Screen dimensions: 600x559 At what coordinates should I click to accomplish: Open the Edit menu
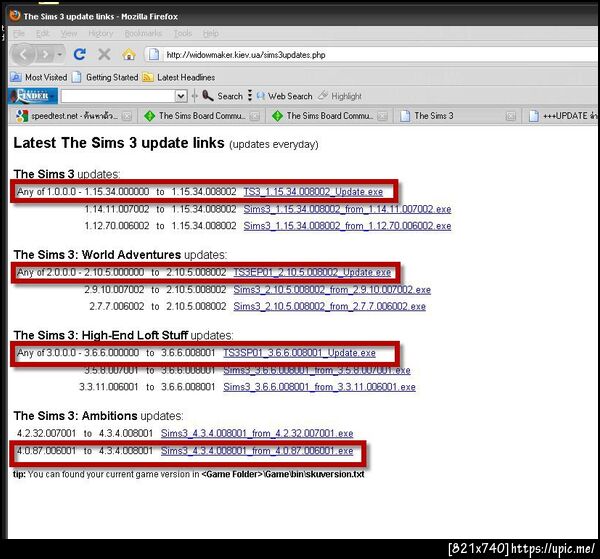43,34
